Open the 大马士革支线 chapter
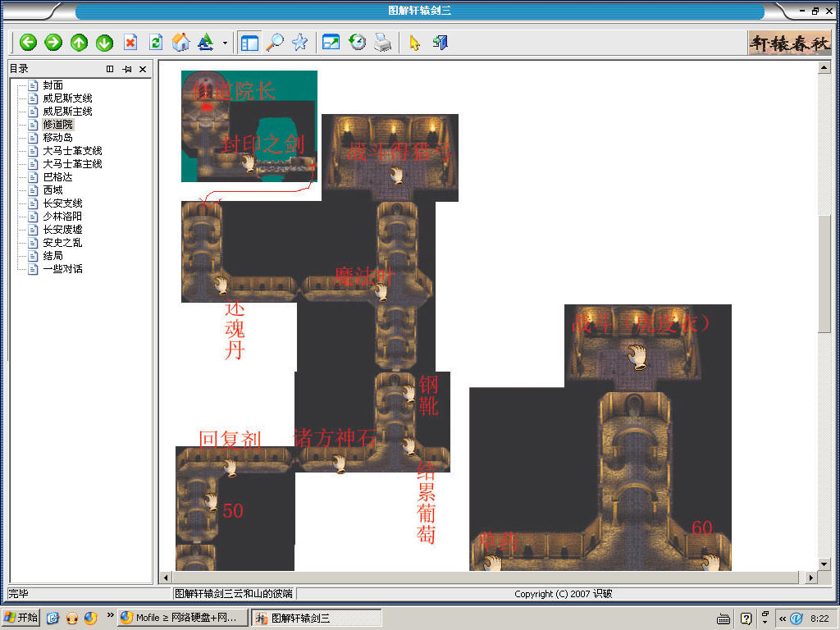Screen dimensions: 840x630 pyautogui.click(x=72, y=151)
